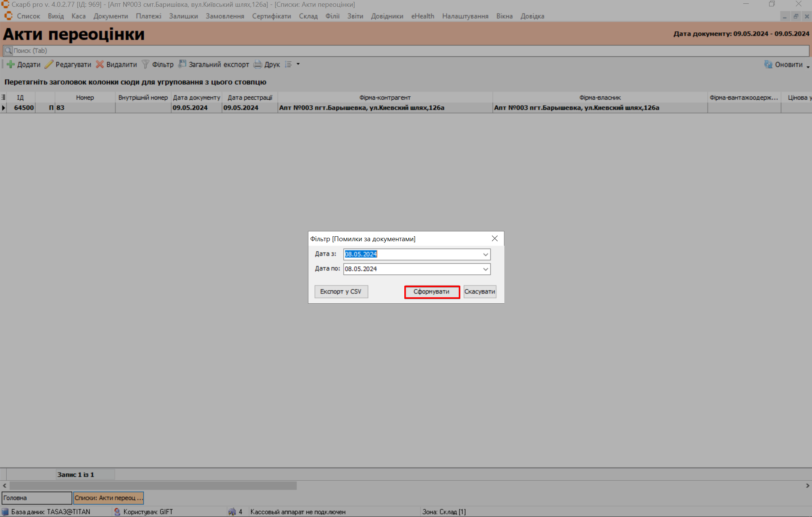Expand the Дата по date dropdown

pyautogui.click(x=486, y=269)
